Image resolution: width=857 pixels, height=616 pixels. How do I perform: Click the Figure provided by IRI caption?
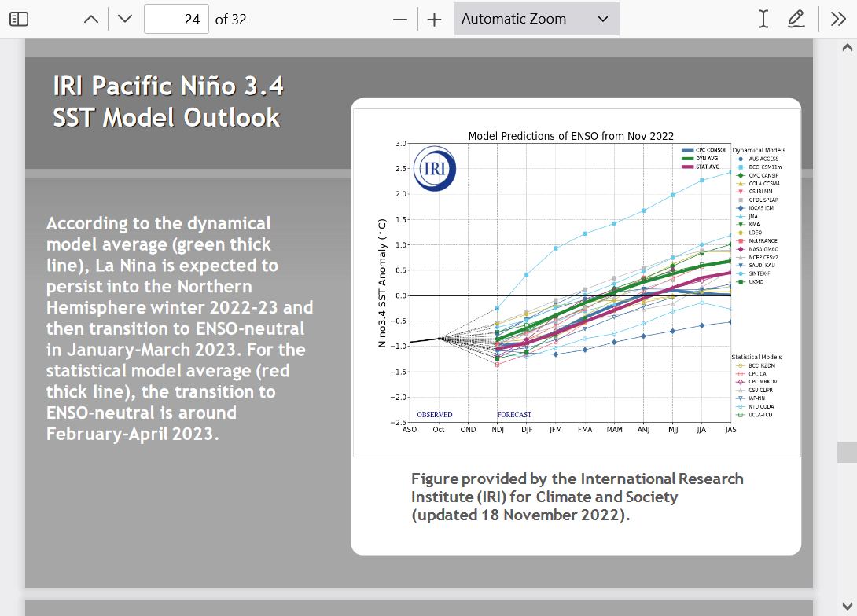[577, 497]
